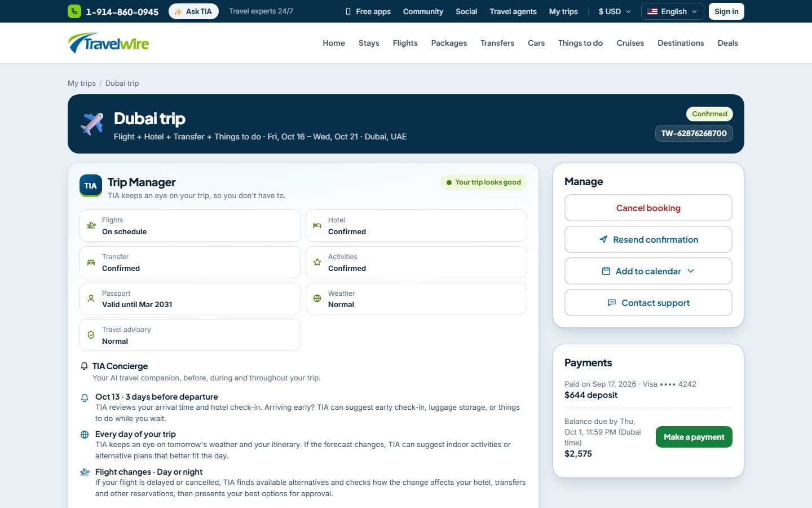Open the Flights menu item
This screenshot has width=812, height=508.
tap(405, 43)
